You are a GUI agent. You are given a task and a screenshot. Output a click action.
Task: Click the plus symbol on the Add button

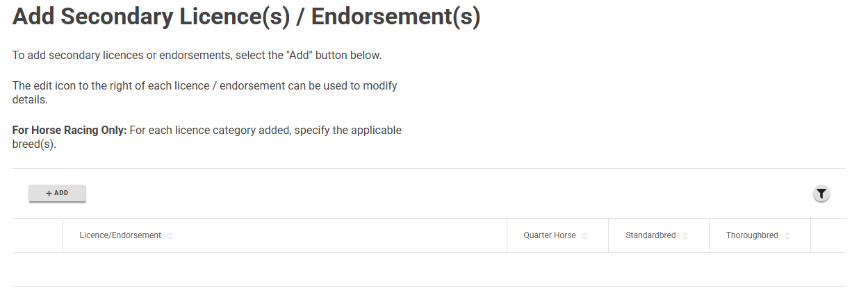tap(49, 193)
